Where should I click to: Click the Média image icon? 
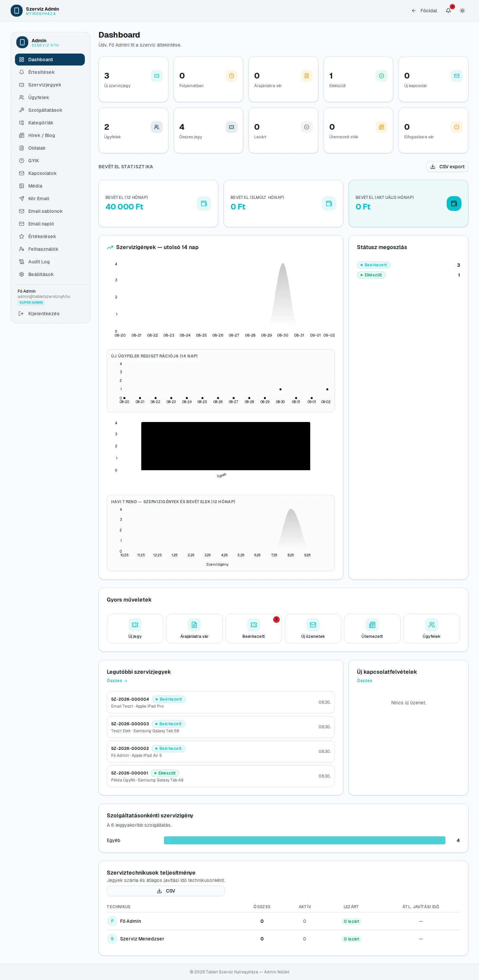[22, 186]
